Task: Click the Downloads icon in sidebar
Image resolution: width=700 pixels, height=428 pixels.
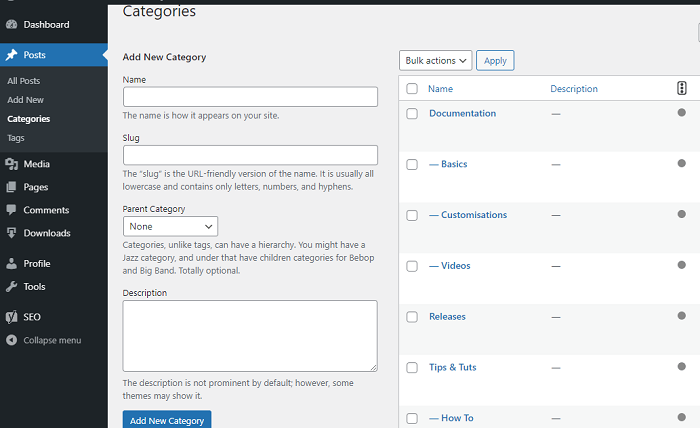Action: click(12, 233)
